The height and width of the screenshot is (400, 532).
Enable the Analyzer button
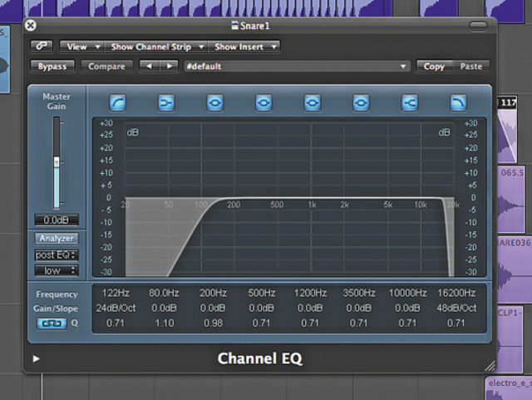pos(57,239)
